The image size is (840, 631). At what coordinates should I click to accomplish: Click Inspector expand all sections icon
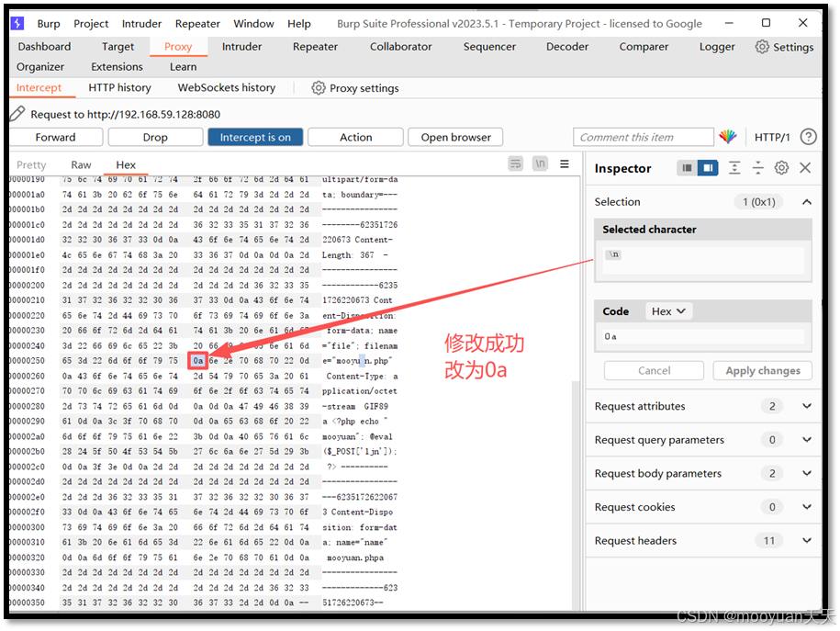tap(734, 168)
